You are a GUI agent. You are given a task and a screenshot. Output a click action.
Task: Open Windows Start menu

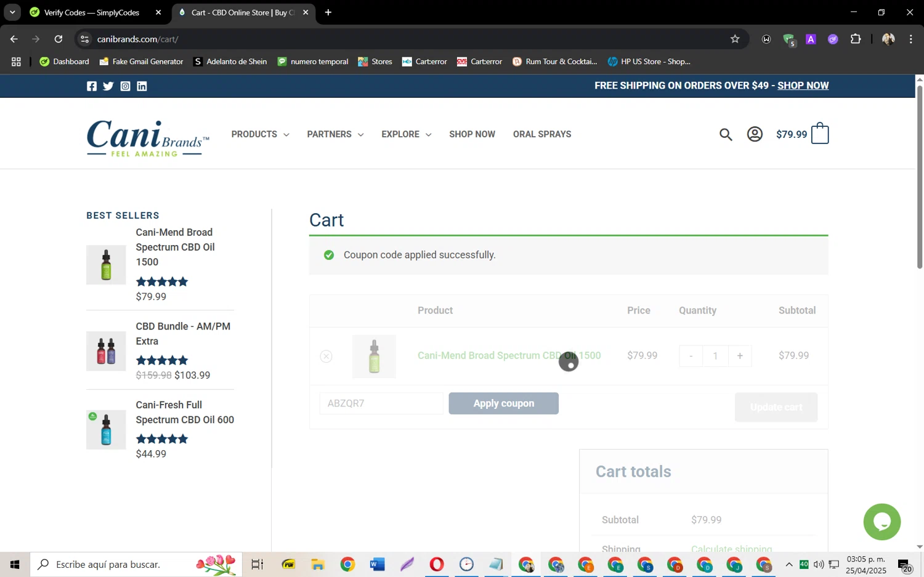(15, 564)
